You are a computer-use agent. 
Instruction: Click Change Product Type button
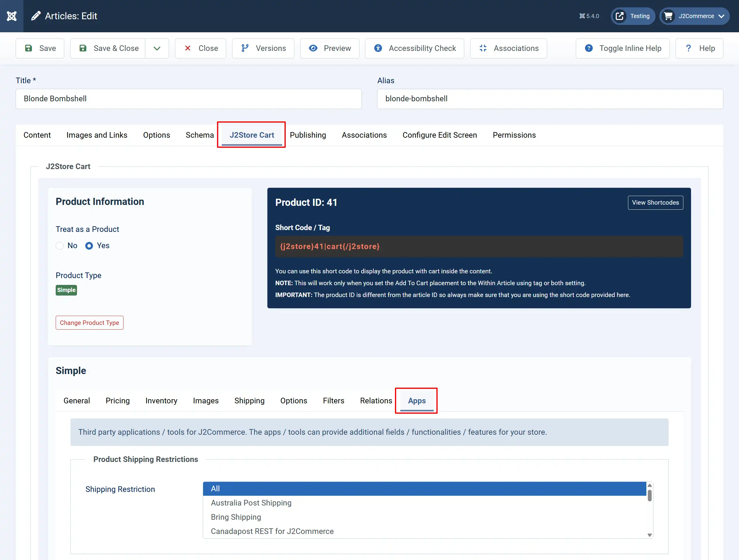pos(89,323)
